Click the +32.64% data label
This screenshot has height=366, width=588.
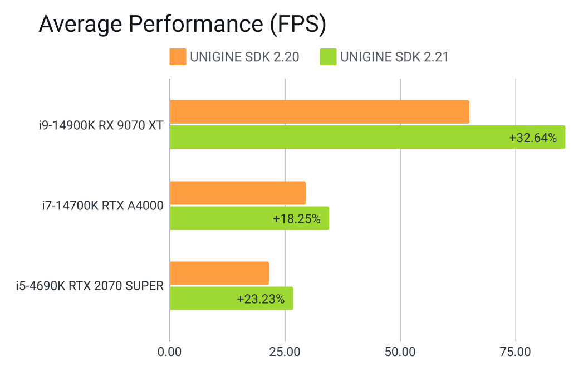(533, 138)
